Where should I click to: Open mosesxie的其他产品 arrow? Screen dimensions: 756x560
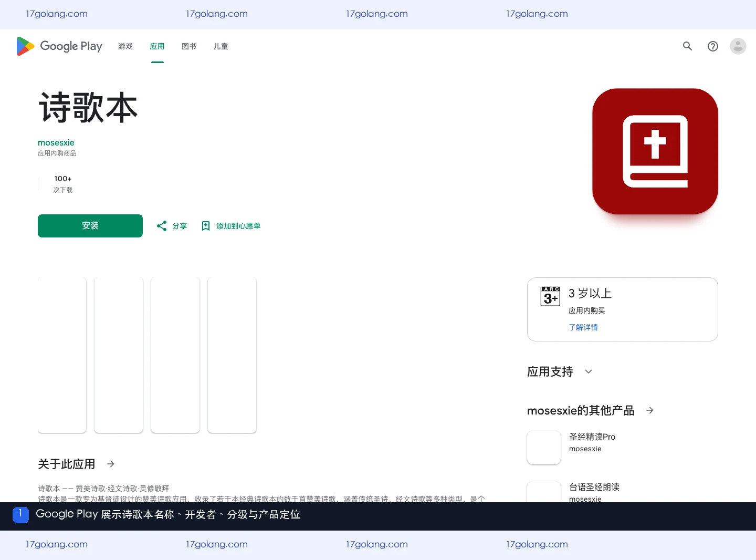(x=650, y=410)
